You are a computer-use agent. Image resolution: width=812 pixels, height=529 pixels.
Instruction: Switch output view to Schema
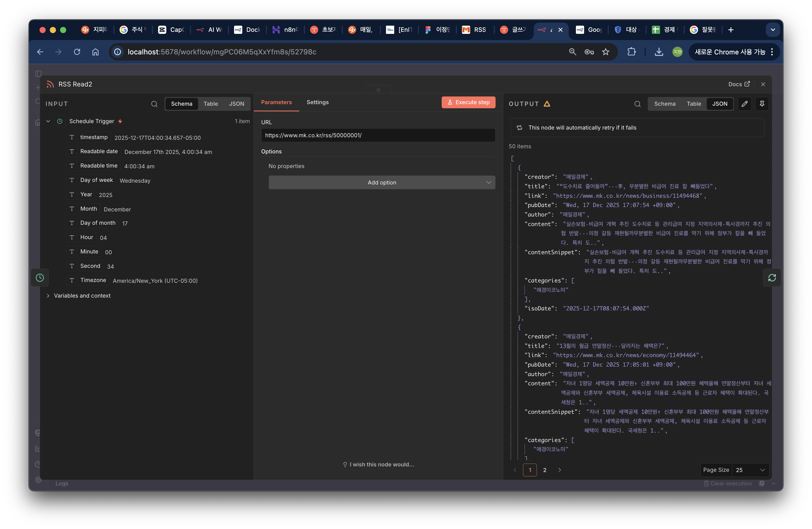(x=665, y=104)
